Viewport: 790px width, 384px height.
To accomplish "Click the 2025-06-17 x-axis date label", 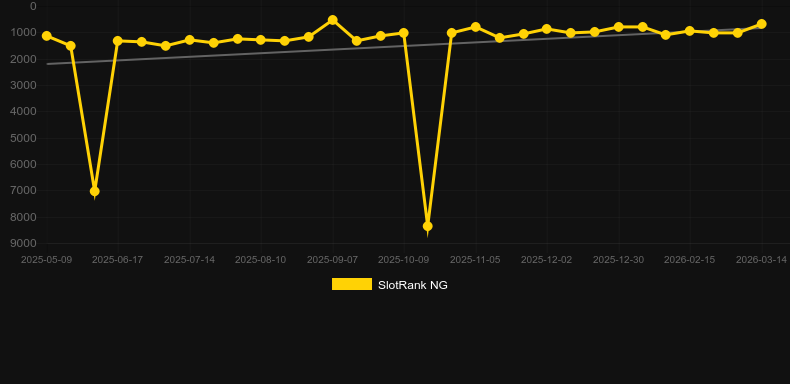I will point(118,260).
